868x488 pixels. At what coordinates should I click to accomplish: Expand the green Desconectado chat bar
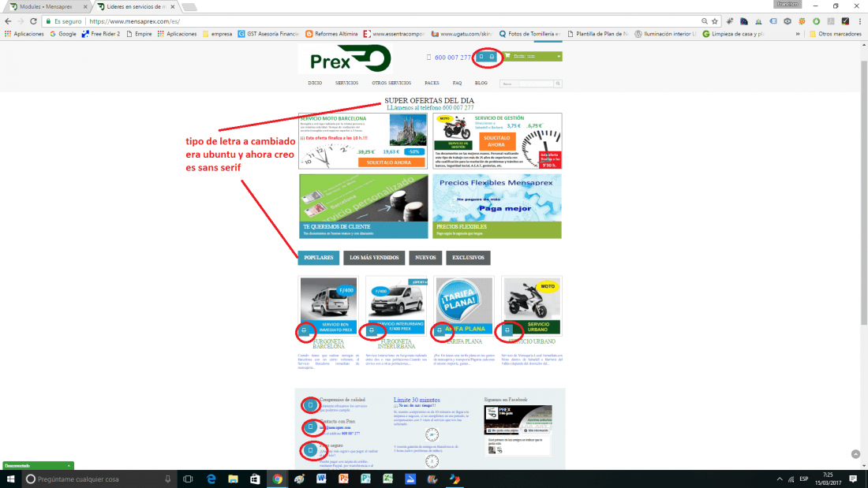38,465
